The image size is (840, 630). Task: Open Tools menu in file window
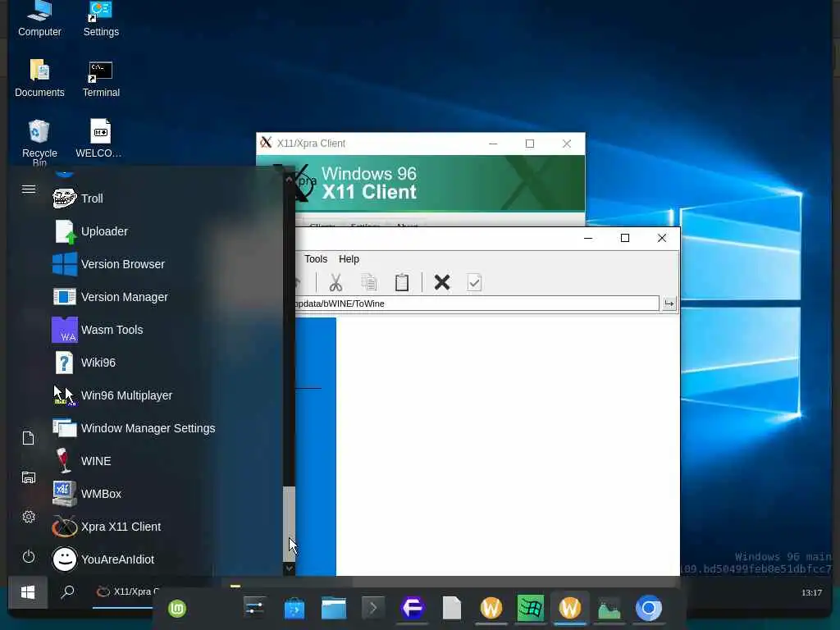pyautogui.click(x=316, y=259)
